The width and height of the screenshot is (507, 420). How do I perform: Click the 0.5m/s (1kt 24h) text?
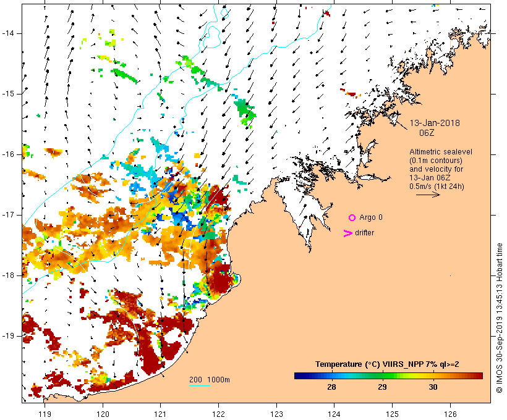point(437,187)
